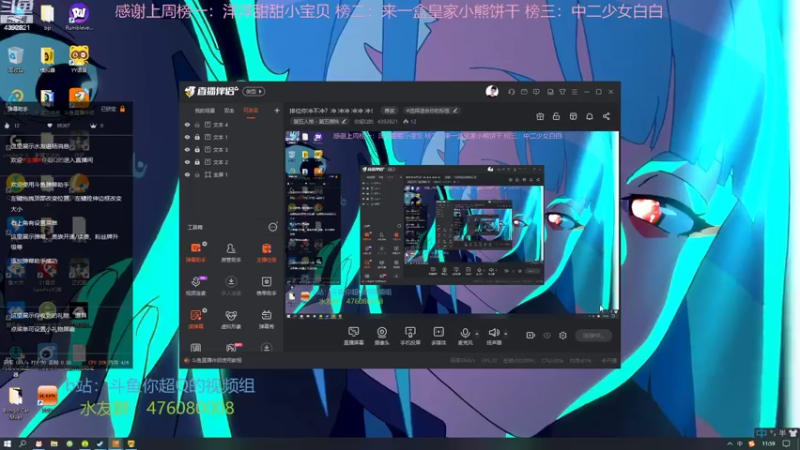
Task: Add 摄像头 camera source
Action: pos(382,336)
